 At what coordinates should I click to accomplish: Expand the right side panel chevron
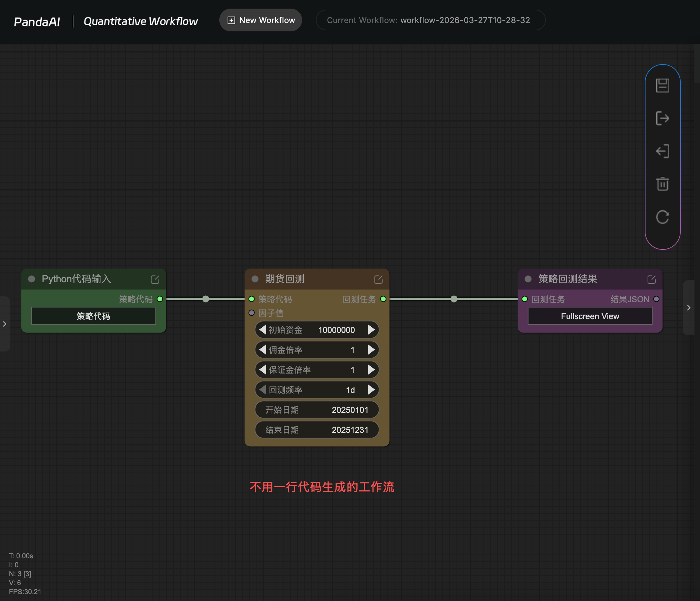pos(689,308)
